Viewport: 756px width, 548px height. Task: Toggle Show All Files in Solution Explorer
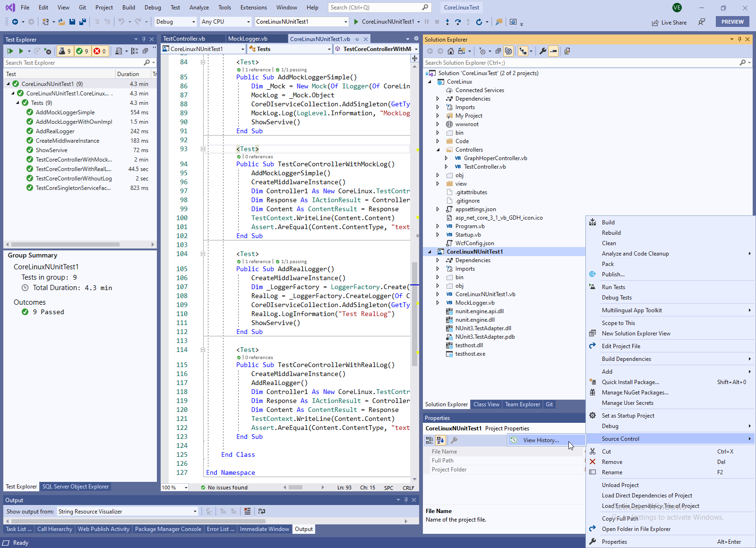[x=508, y=51]
